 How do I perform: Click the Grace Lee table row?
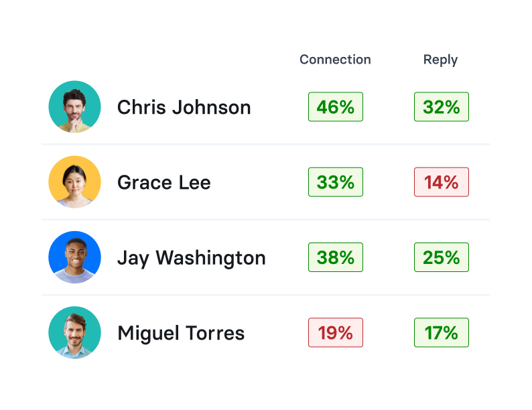[266, 182]
